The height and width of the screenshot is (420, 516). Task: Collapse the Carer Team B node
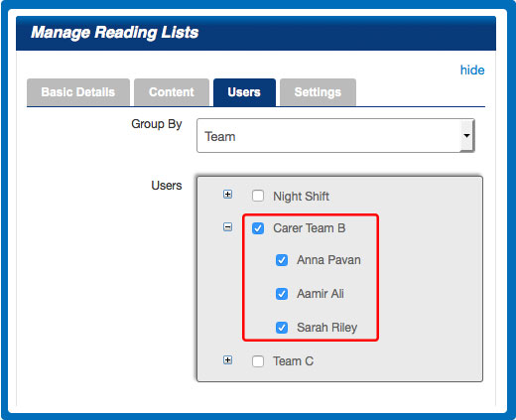(227, 227)
